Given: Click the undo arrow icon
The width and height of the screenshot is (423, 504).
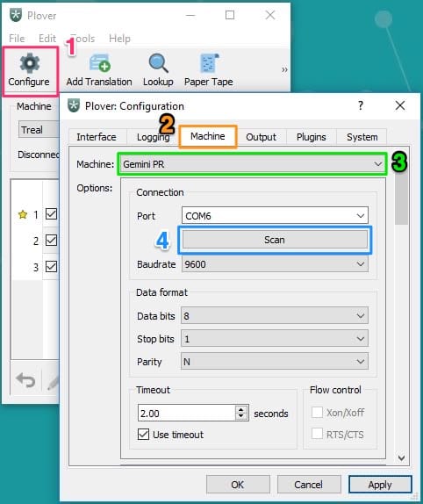Looking at the screenshot, I should pos(25,381).
